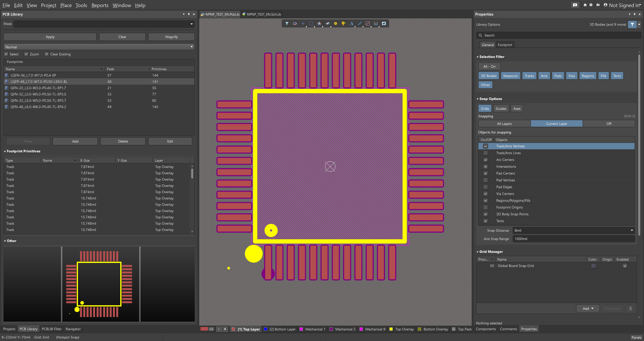
Task: Switch to the NPNP_TEST_EN.SchLib tab
Action: (x=262, y=14)
